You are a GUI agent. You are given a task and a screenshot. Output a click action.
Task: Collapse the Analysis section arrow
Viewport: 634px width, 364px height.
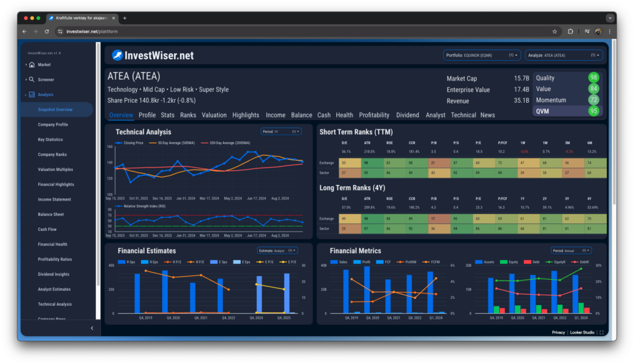pyautogui.click(x=26, y=95)
